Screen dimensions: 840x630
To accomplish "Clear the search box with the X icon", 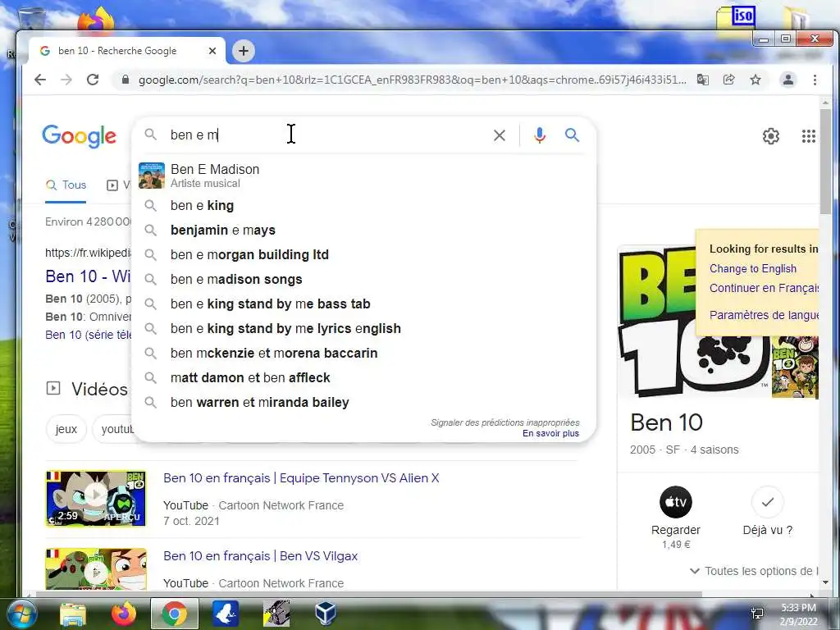I will 500,135.
